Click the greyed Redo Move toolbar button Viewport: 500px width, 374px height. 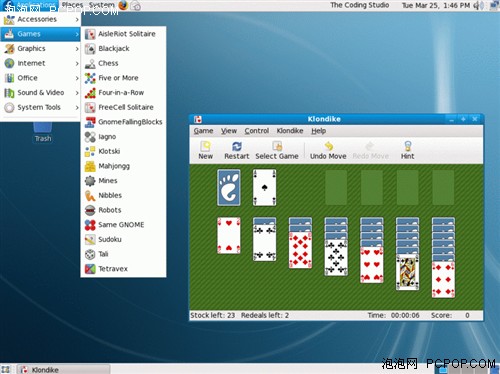tap(370, 150)
